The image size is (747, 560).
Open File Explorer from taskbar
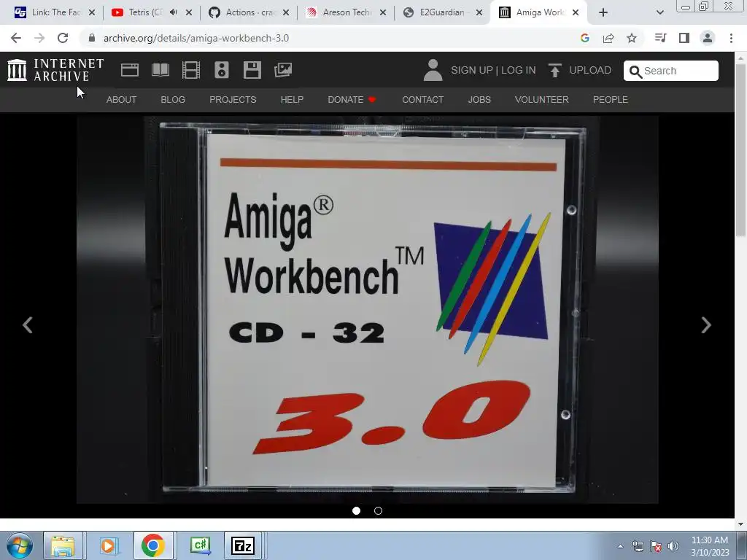pos(63,545)
